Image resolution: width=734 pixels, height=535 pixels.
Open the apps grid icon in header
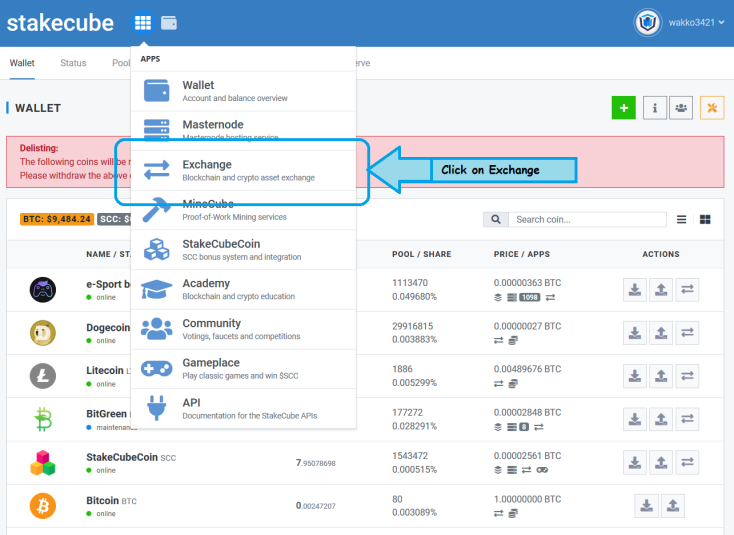pos(143,22)
